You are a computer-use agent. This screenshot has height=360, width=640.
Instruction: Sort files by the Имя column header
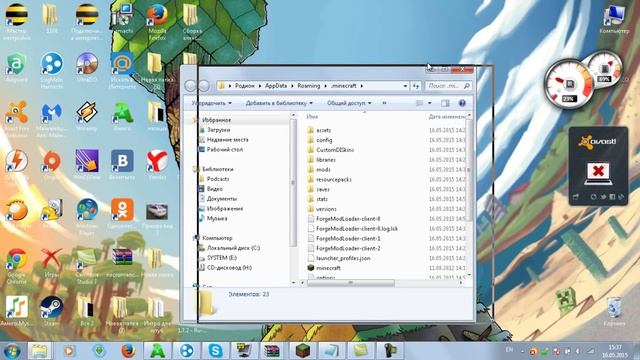[312, 117]
